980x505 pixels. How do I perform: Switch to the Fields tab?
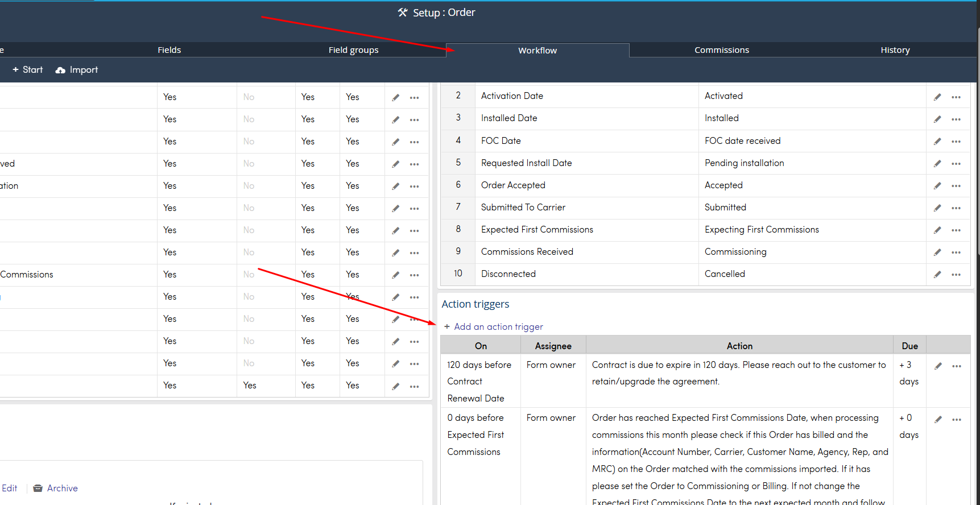(169, 50)
